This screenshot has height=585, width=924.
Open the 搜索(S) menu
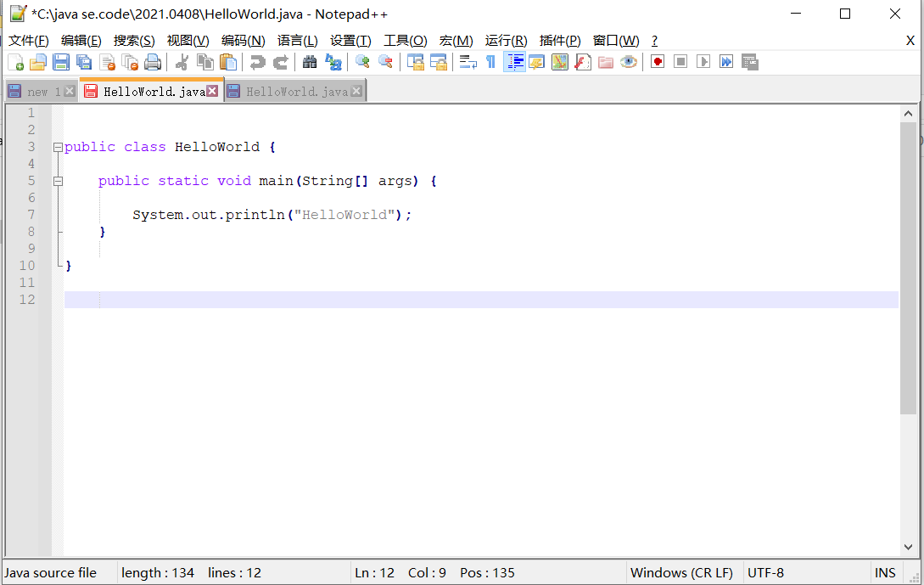coord(134,41)
